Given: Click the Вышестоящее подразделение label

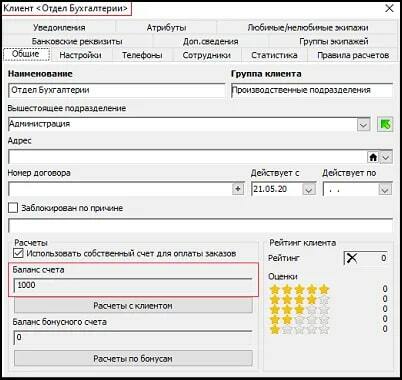Looking at the screenshot, I should click(x=67, y=108).
